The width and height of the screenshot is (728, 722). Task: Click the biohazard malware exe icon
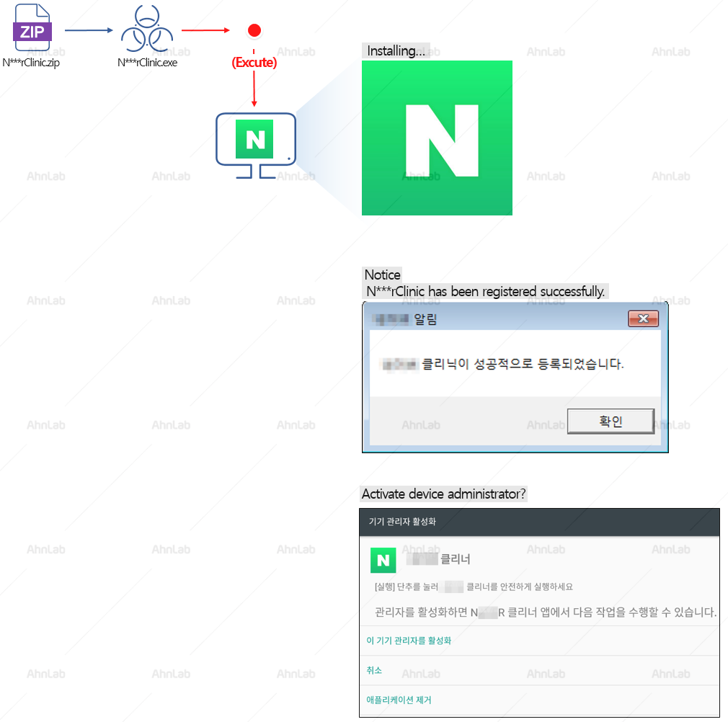pyautogui.click(x=147, y=29)
